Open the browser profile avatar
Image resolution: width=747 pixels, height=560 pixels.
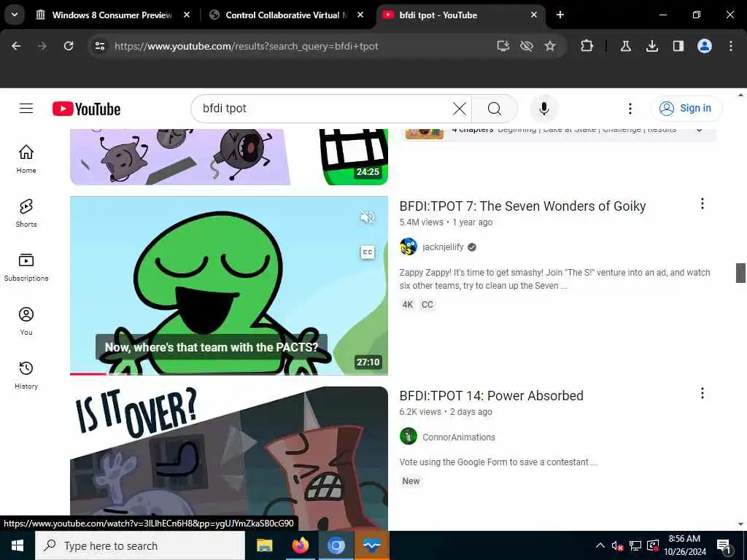[705, 46]
